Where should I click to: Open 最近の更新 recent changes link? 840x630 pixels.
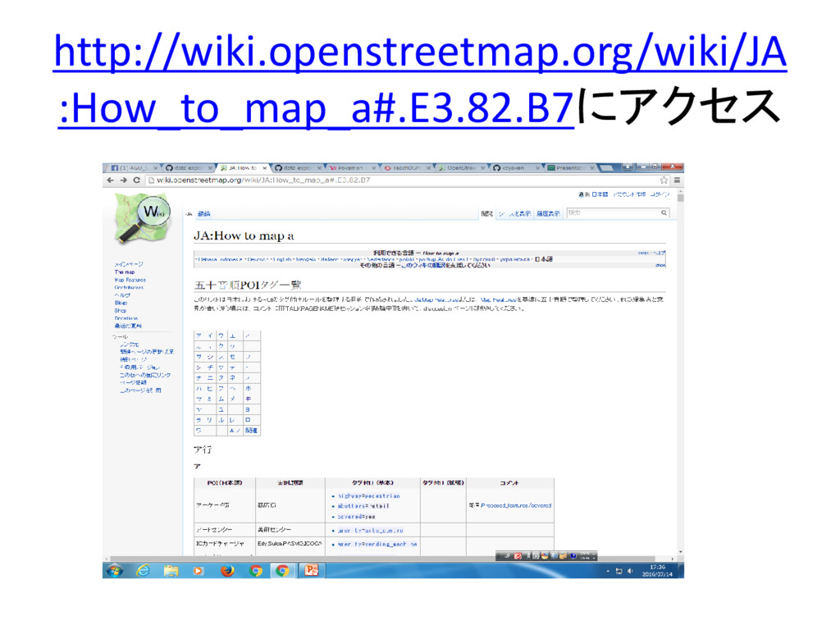(x=128, y=326)
